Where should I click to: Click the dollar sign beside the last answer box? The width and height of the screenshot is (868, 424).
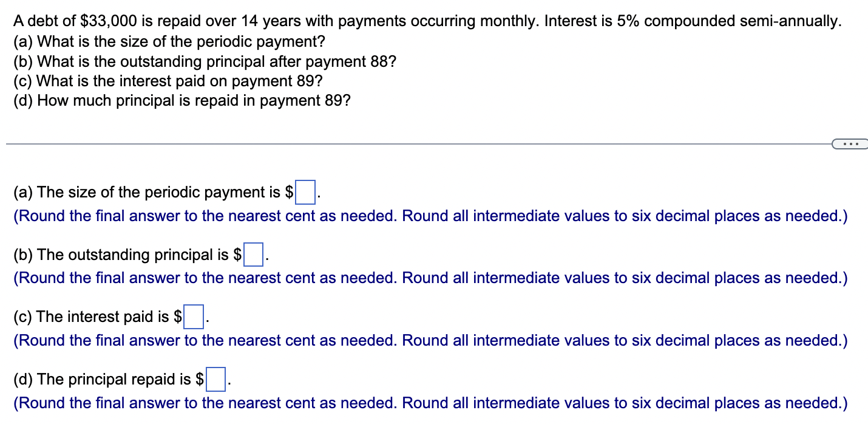pos(201,379)
